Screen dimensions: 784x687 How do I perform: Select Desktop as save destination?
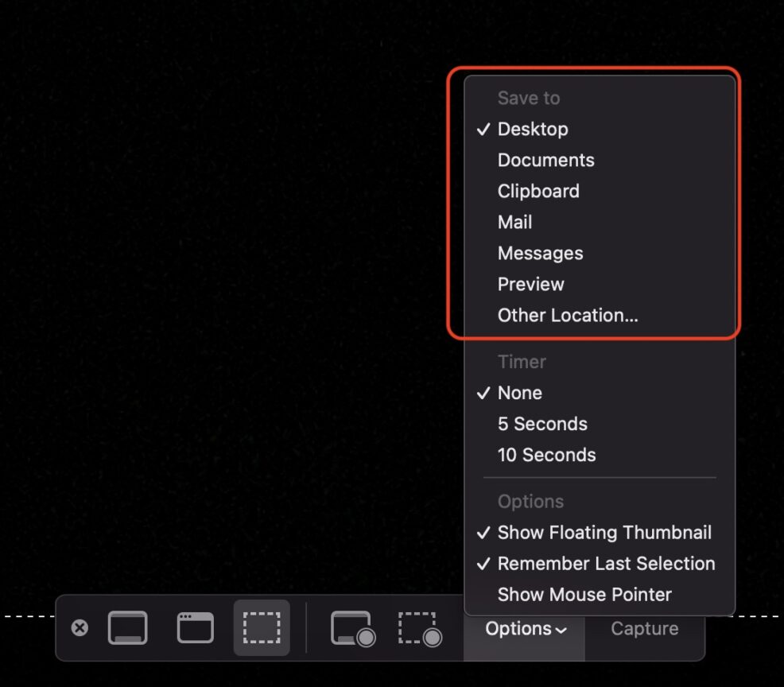coord(533,129)
